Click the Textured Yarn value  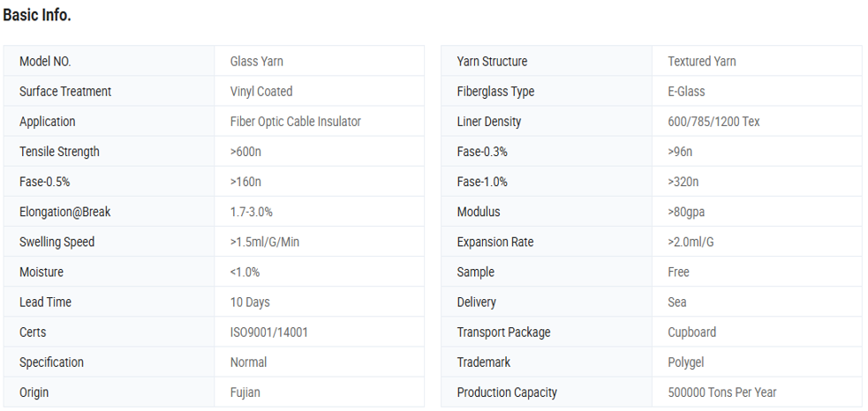coord(701,61)
